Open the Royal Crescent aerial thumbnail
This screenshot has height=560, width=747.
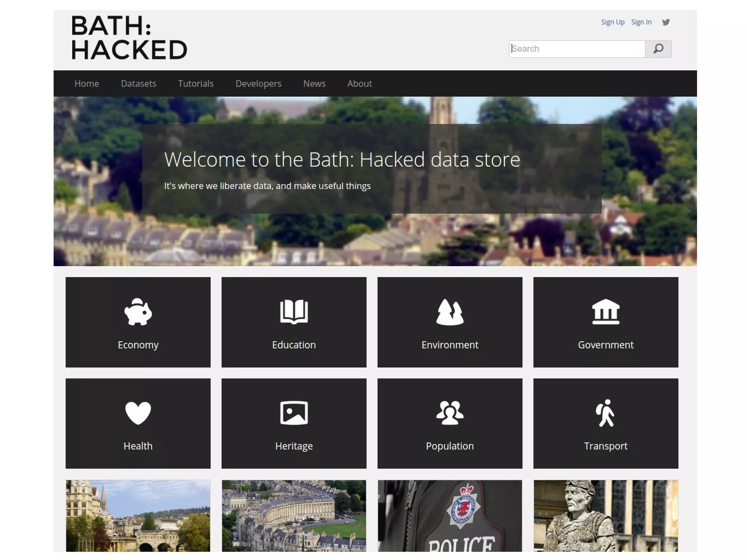294,516
